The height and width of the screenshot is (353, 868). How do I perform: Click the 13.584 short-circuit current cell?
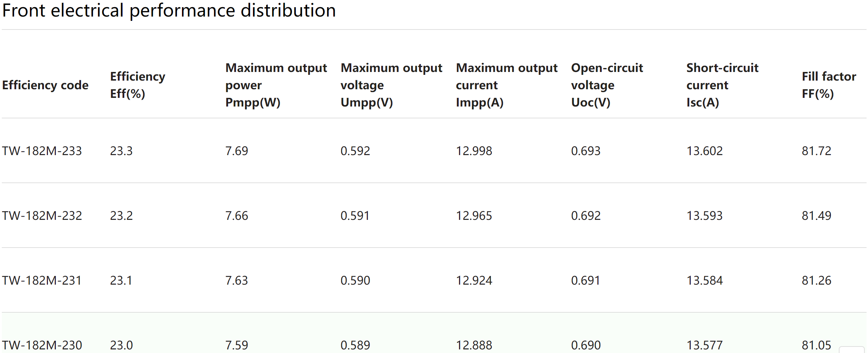pos(705,280)
